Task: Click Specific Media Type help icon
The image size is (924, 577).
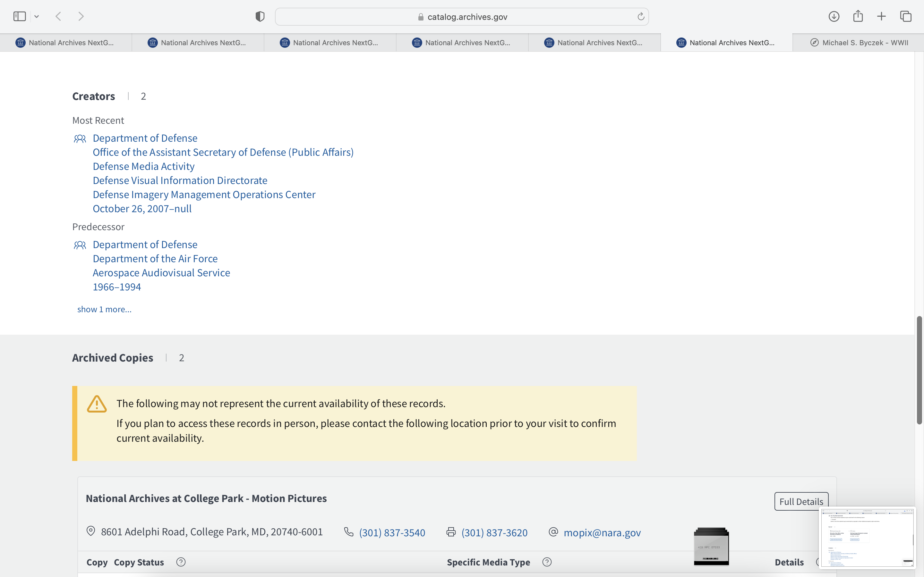Action: pyautogui.click(x=547, y=562)
